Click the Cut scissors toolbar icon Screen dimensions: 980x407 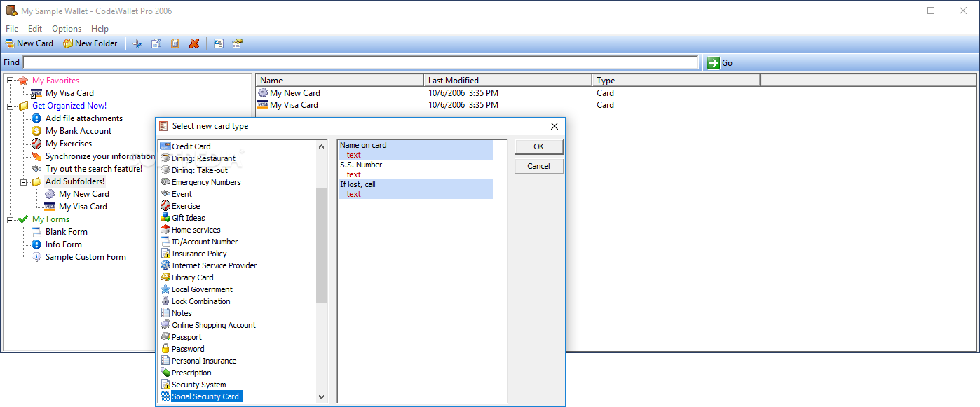click(x=137, y=43)
